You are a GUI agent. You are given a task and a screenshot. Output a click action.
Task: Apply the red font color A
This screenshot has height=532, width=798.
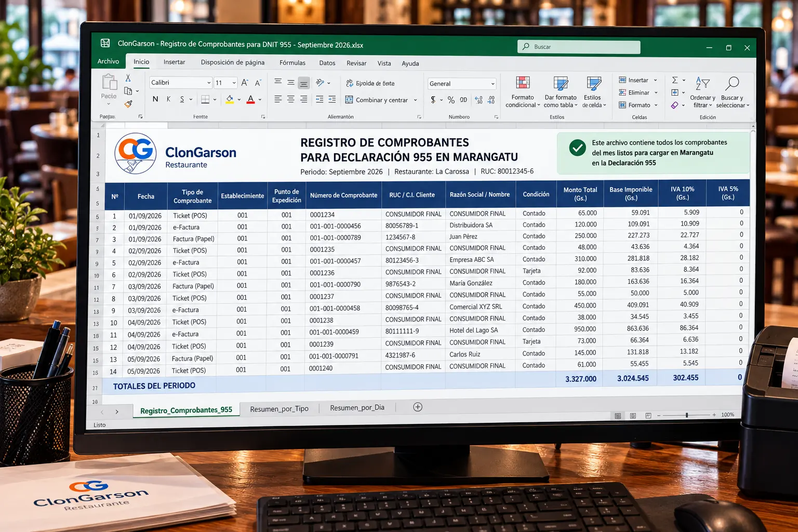click(x=251, y=99)
